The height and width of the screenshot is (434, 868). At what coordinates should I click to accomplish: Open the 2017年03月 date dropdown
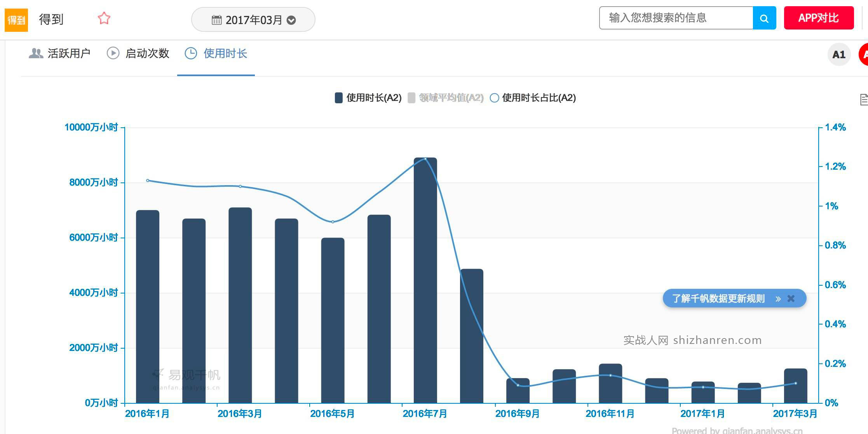point(253,20)
